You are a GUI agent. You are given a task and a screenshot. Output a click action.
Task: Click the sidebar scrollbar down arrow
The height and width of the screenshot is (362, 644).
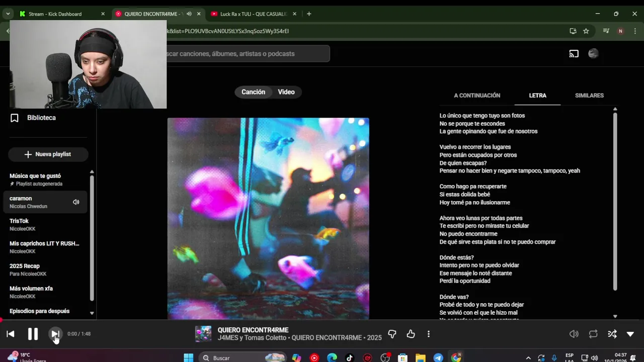point(92,313)
